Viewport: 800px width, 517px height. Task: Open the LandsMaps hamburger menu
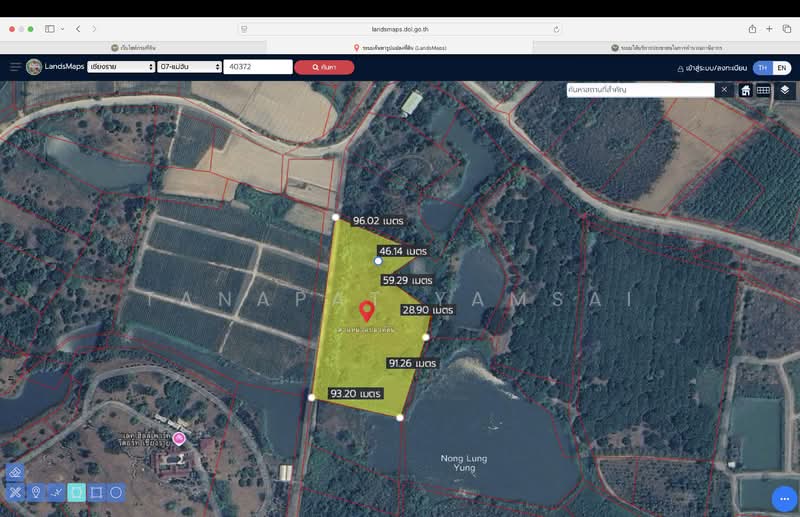(x=15, y=67)
